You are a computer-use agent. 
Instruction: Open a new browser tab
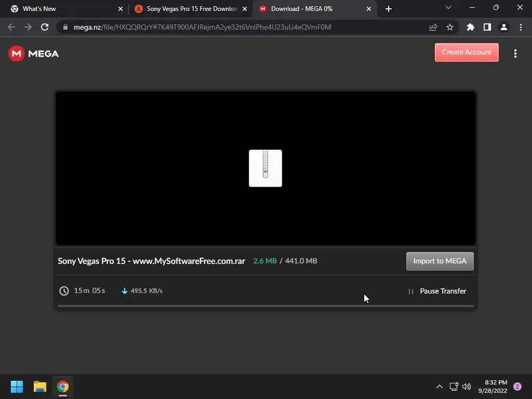389,9
